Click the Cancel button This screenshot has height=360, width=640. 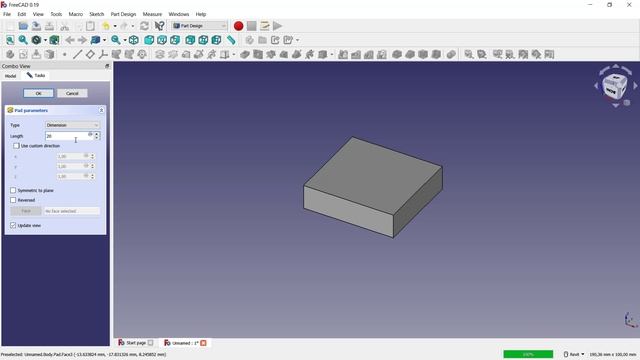[72, 93]
